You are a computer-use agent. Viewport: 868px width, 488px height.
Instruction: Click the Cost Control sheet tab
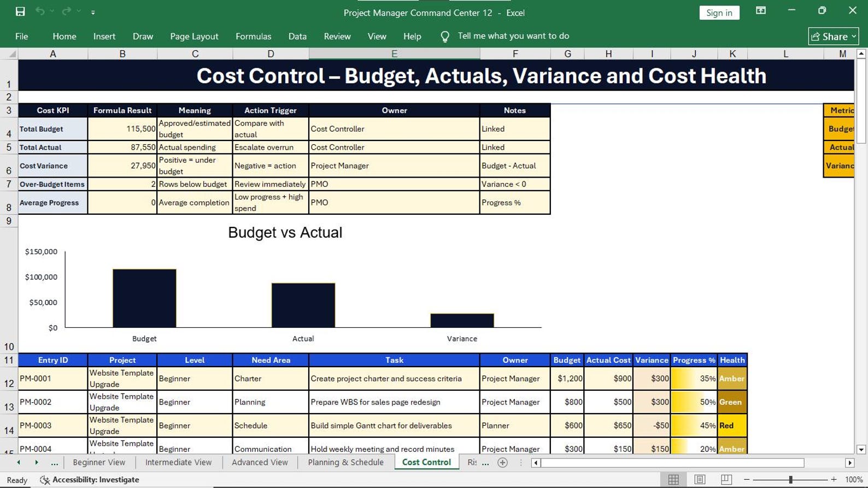pyautogui.click(x=426, y=462)
